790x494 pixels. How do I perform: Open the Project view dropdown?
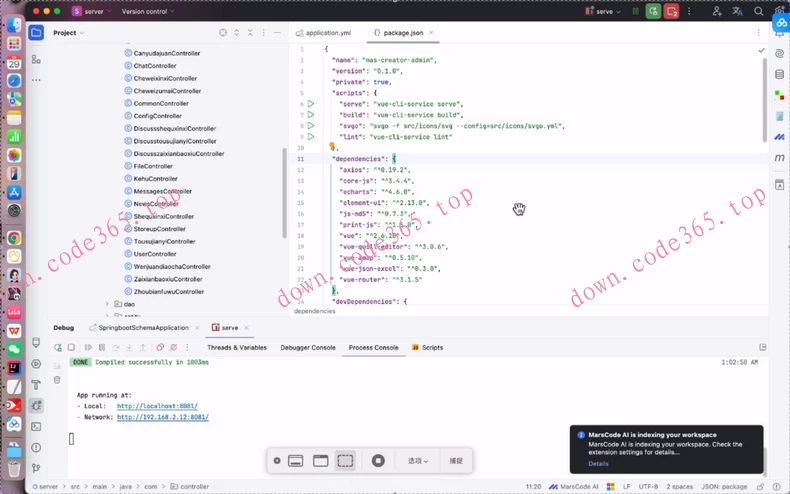[69, 33]
